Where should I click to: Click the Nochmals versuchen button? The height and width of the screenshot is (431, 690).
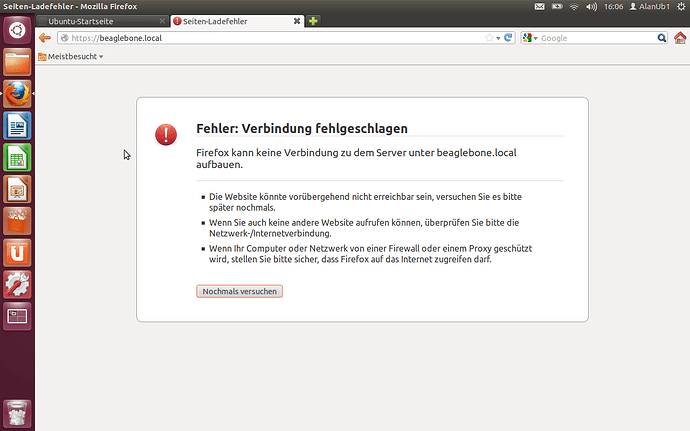pyautogui.click(x=239, y=291)
